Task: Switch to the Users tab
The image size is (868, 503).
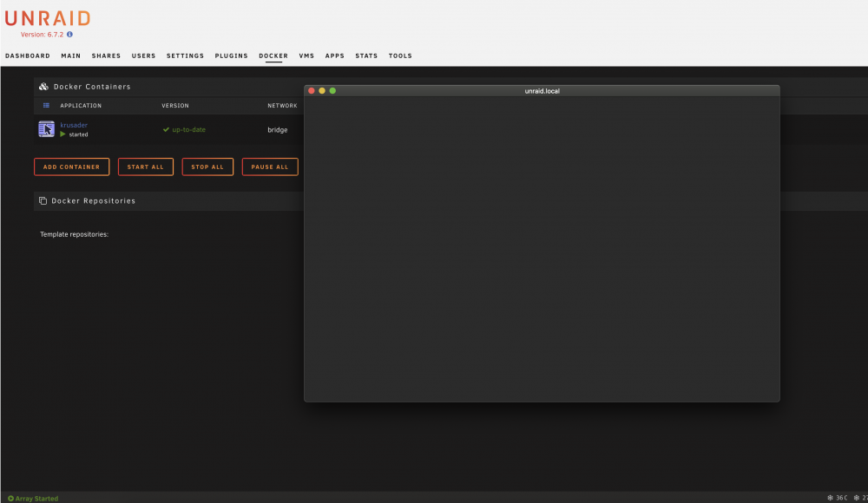Action: (143, 56)
